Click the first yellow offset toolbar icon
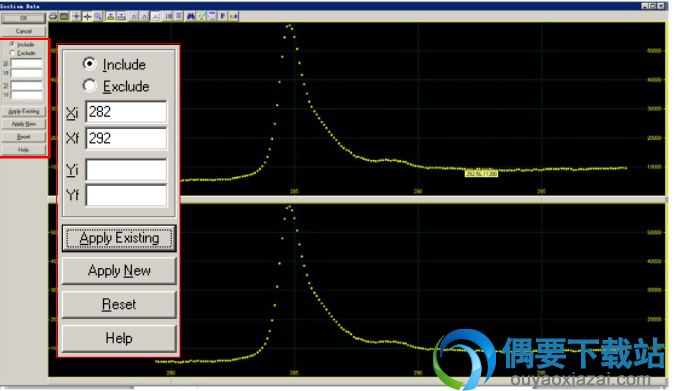The image size is (676, 391). click(111, 16)
